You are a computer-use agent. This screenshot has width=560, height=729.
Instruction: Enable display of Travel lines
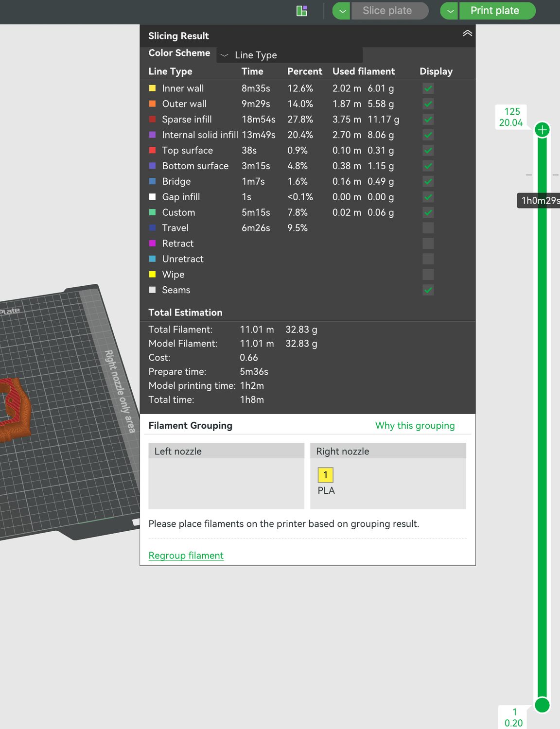(x=428, y=228)
